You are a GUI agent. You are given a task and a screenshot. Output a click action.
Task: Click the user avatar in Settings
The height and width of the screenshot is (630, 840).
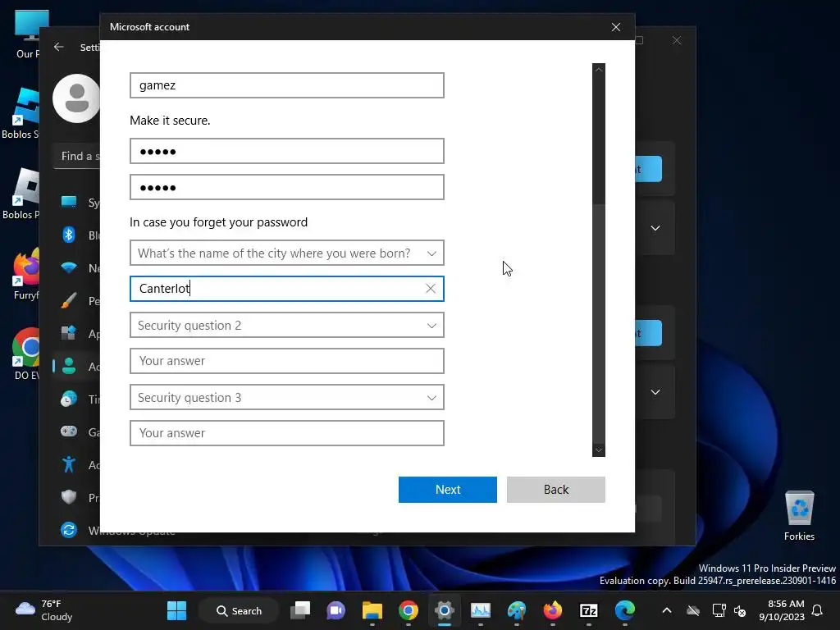(x=76, y=98)
